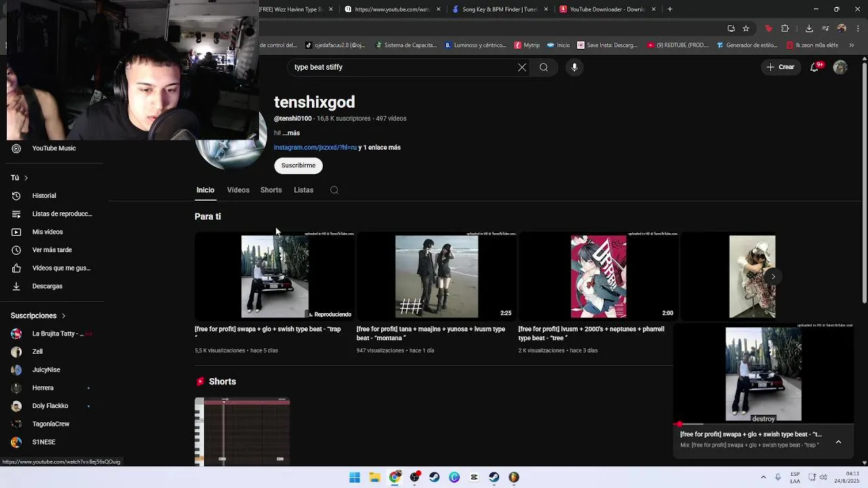Open the instagram.com channel link
This screenshot has height=488, width=868.
click(315, 147)
